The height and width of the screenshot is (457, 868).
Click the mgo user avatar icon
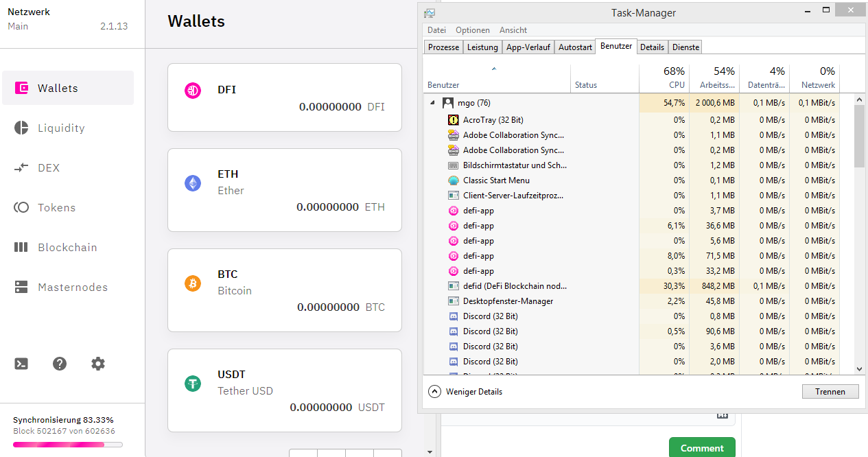tap(448, 103)
